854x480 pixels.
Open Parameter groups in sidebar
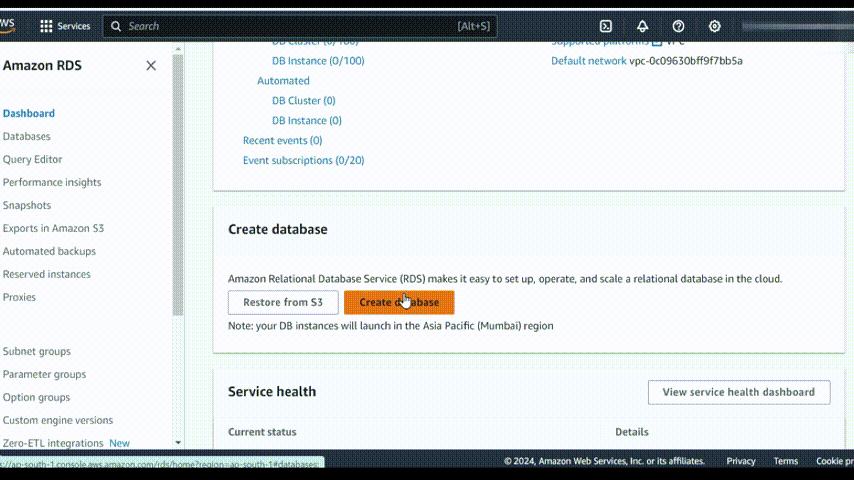coord(44,374)
